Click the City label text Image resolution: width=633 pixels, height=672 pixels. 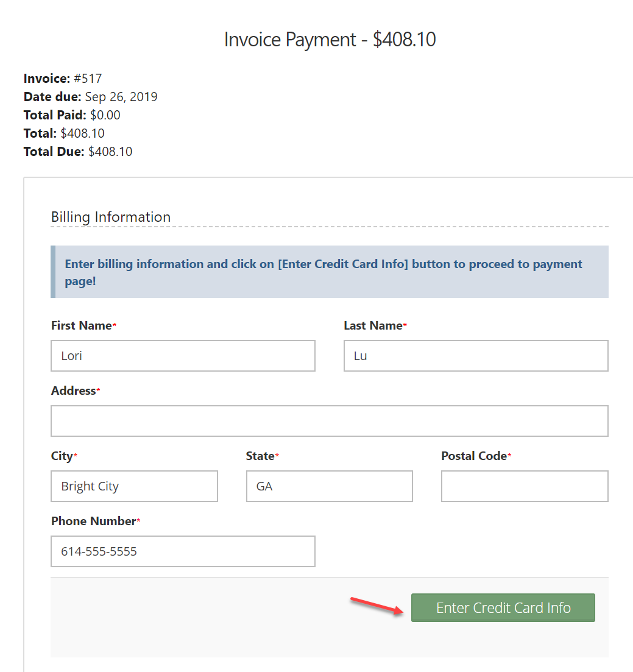[62, 456]
